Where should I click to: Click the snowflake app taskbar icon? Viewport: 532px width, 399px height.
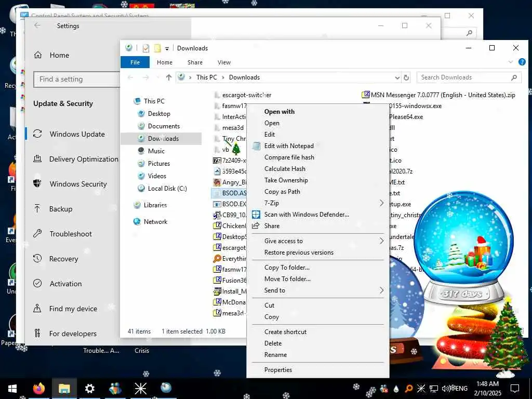(x=140, y=388)
